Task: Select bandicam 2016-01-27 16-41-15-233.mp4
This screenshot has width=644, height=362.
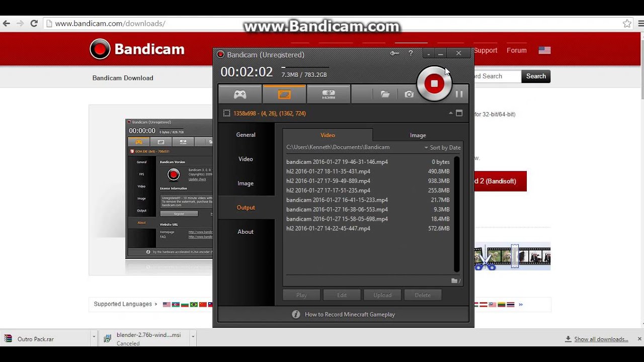Action: 368,200
